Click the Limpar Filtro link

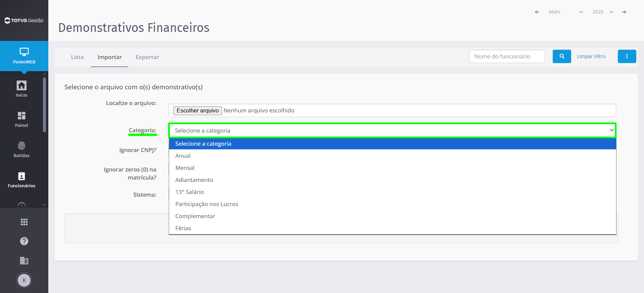(x=591, y=56)
